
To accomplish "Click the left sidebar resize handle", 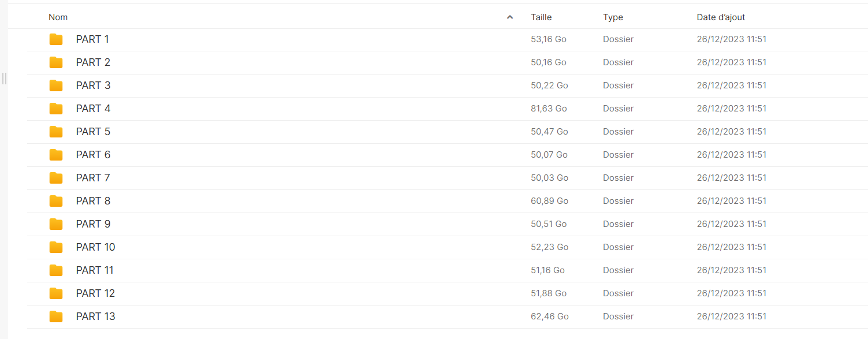I will 4,78.
